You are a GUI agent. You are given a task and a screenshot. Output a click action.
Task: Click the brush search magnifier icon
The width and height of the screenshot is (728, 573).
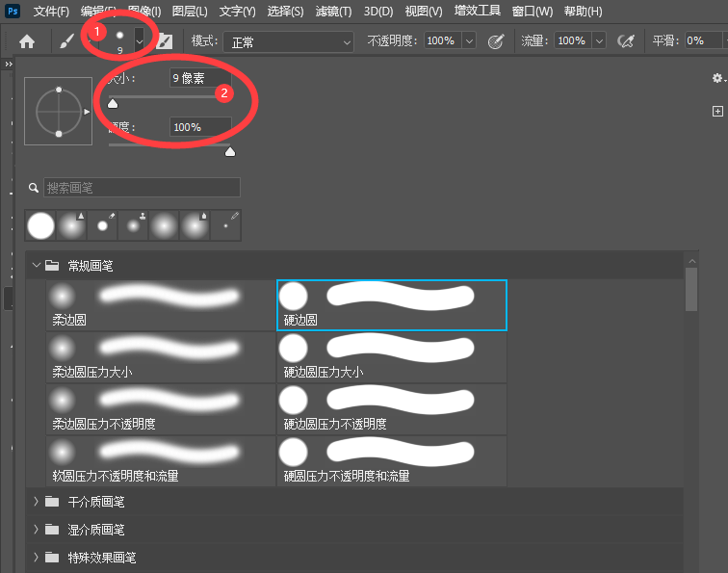(33, 188)
